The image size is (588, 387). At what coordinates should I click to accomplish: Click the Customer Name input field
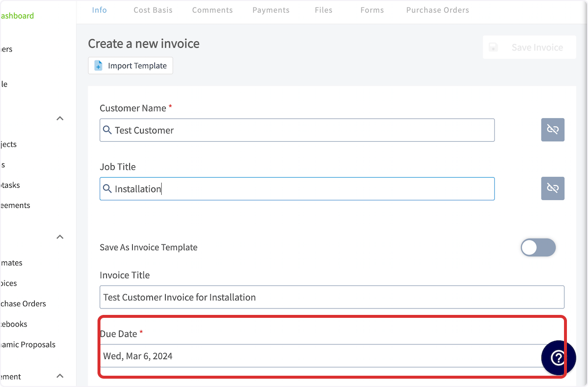(297, 130)
